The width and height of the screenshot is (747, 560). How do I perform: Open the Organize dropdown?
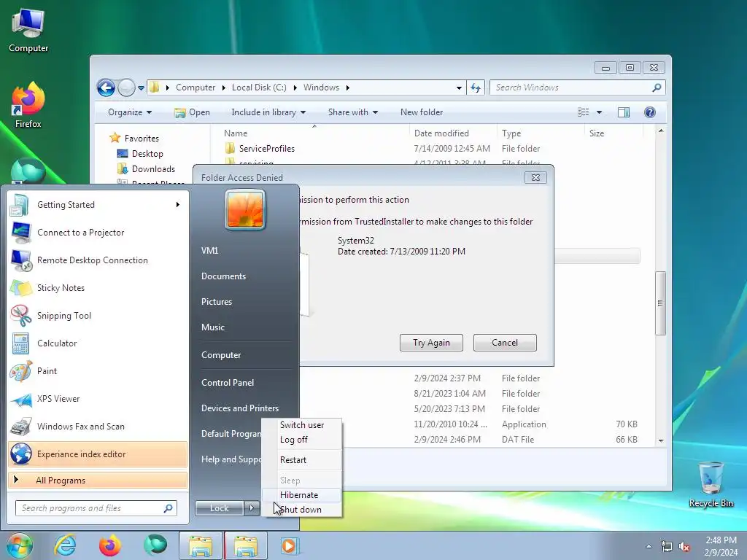pos(130,112)
